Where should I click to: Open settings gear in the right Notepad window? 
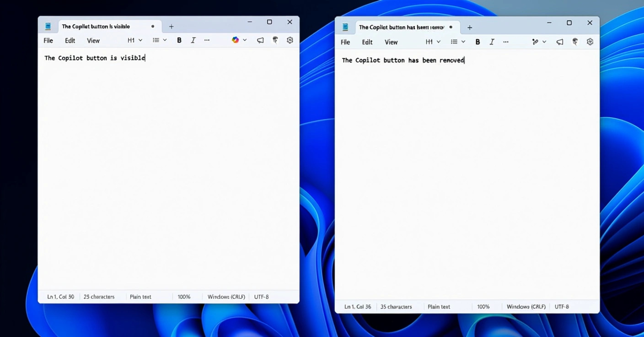[590, 42]
